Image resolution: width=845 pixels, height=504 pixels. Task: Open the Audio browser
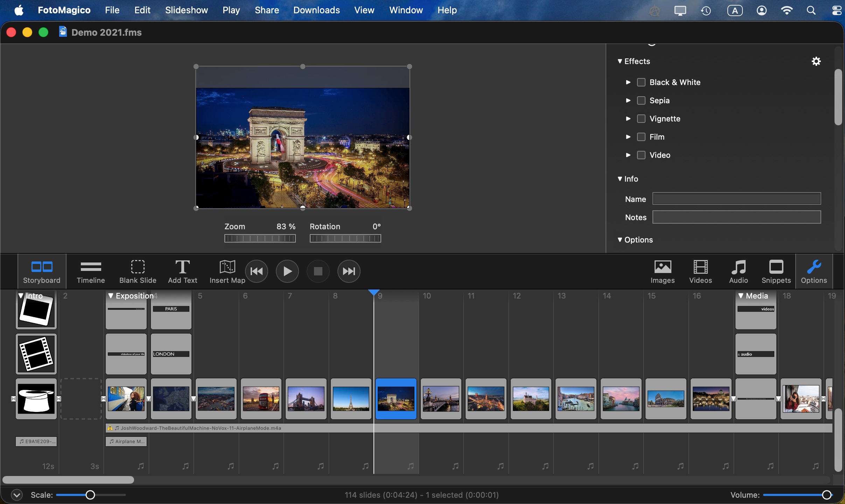click(739, 272)
